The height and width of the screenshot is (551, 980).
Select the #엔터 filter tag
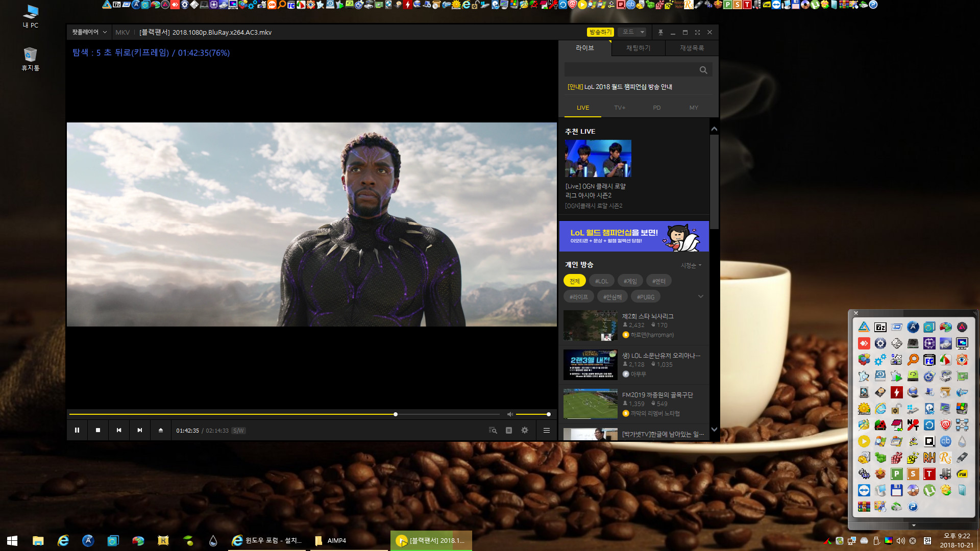[x=659, y=281]
